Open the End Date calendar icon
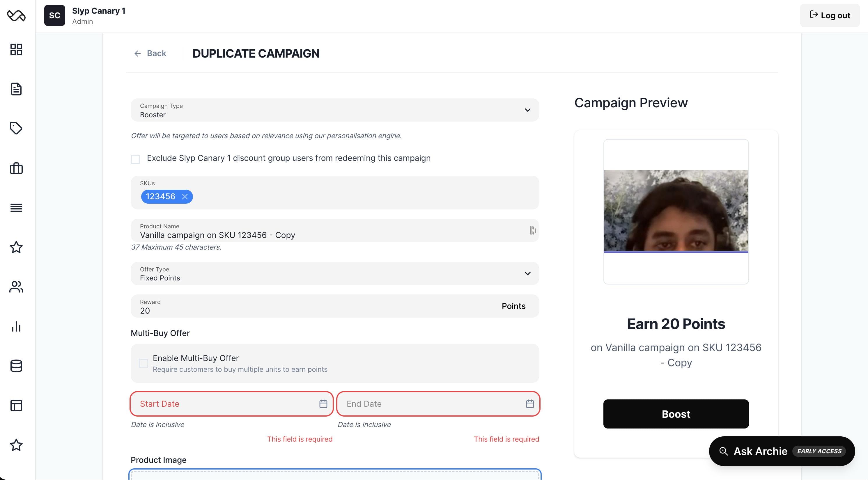Screen dimensions: 868x480 (530, 403)
